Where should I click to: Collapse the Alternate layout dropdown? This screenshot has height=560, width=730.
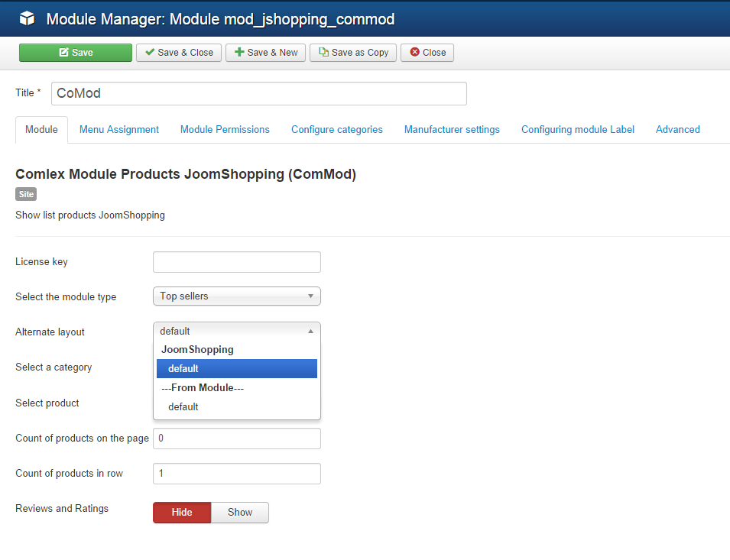[x=237, y=332]
